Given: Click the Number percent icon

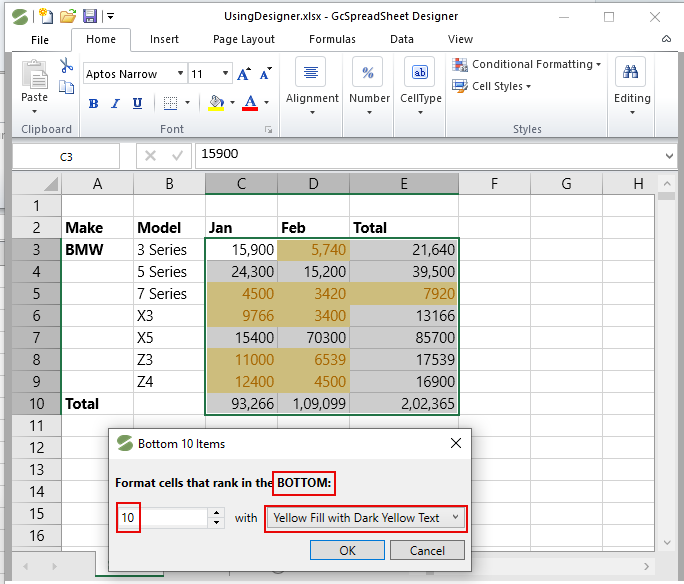Looking at the screenshot, I should point(368,72).
